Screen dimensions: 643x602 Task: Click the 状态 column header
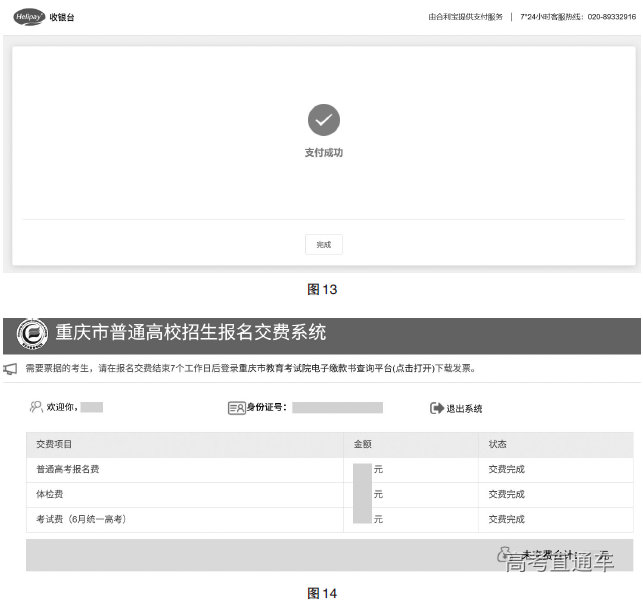(x=497, y=444)
